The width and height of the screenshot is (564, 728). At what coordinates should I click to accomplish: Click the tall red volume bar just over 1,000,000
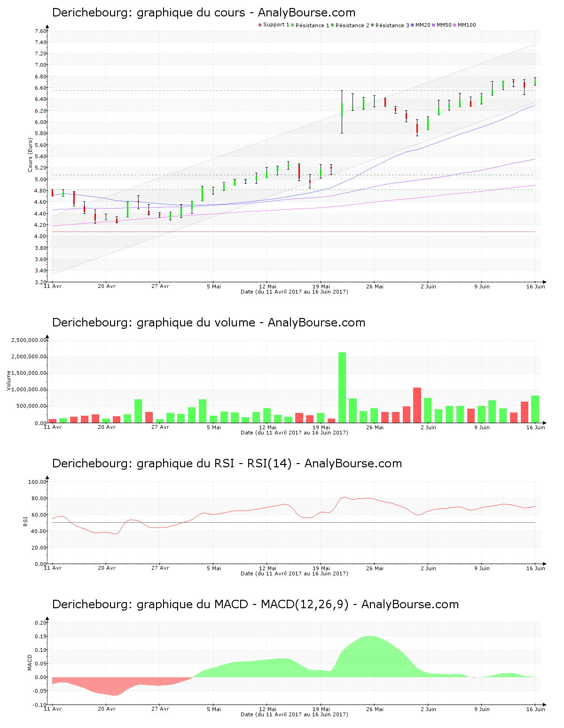(x=417, y=405)
